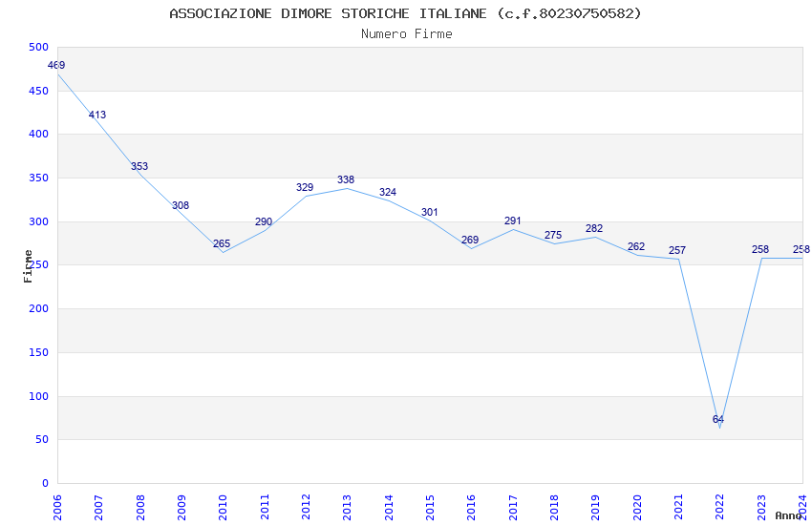The width and height of the screenshot is (812, 525).
Task: Click the chart title Associazione Dimore Storiche Italiane
Action: tap(405, 13)
